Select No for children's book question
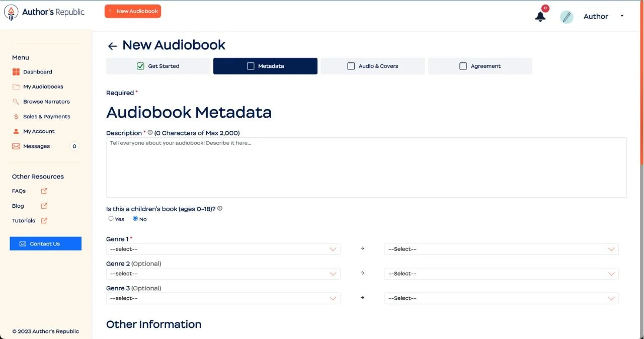This screenshot has height=339, width=644. pos(135,218)
